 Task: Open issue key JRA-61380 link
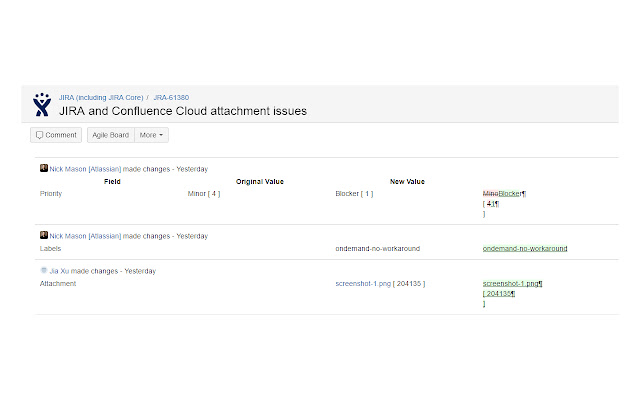click(x=171, y=98)
